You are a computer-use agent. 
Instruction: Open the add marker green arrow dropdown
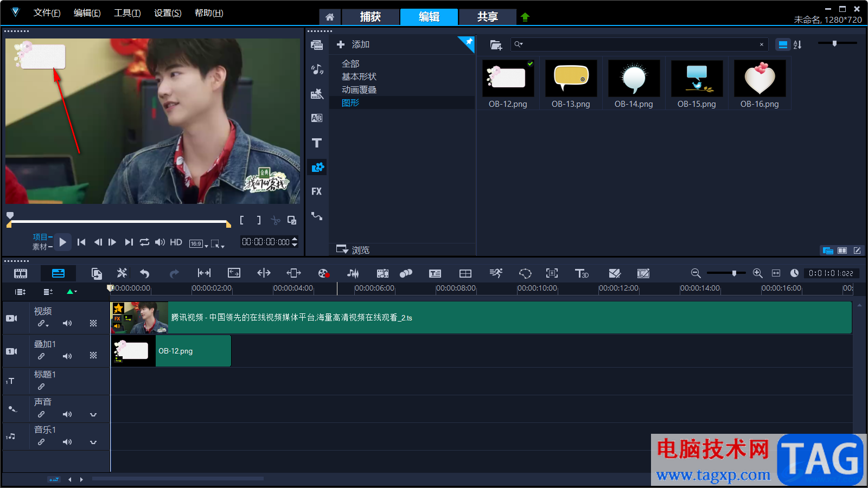[72, 292]
